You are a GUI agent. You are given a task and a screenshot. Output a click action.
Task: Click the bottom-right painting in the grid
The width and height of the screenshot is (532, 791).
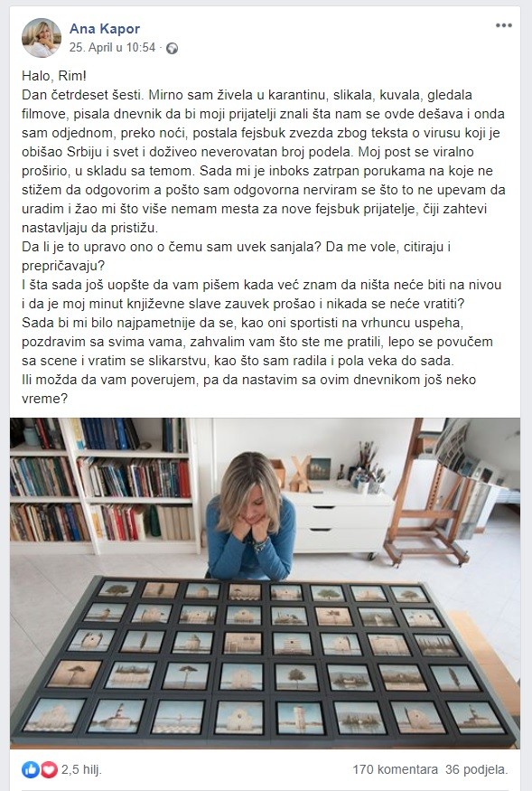(476, 718)
